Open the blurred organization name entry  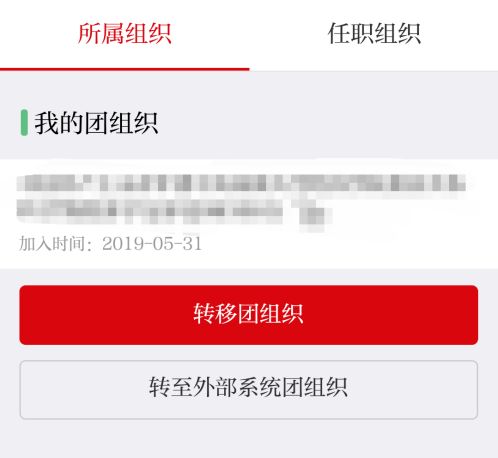tap(241, 201)
